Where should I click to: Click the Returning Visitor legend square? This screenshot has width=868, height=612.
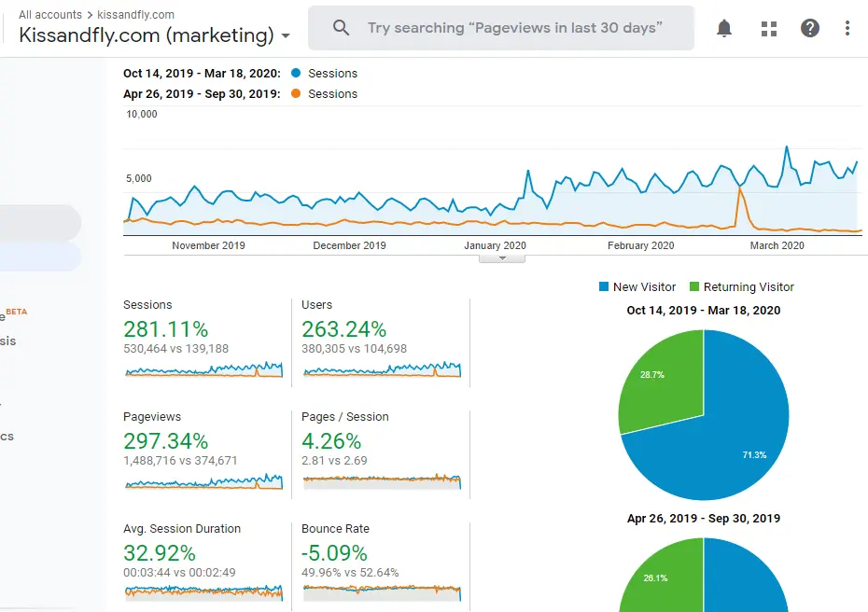[x=694, y=286]
